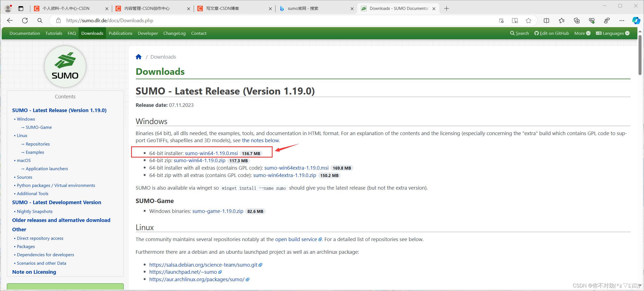Expand the Languages dropdown
644x291 pixels.
[x=613, y=33]
